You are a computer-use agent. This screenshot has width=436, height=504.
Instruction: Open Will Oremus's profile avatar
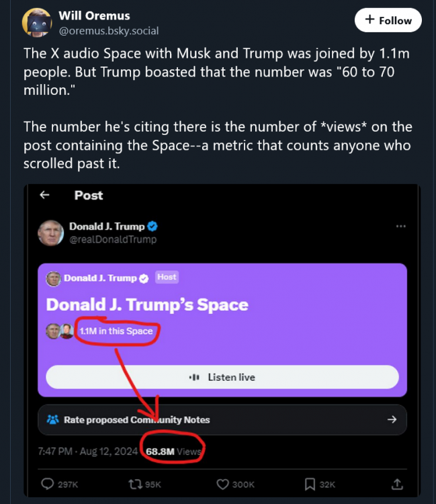[37, 22]
